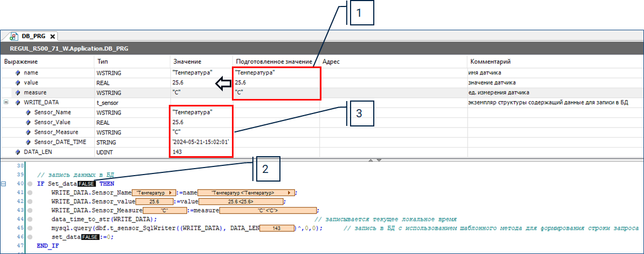This screenshot has height=254, width=644.
Task: Click the variable icon beside 'name'
Action: (x=18, y=72)
